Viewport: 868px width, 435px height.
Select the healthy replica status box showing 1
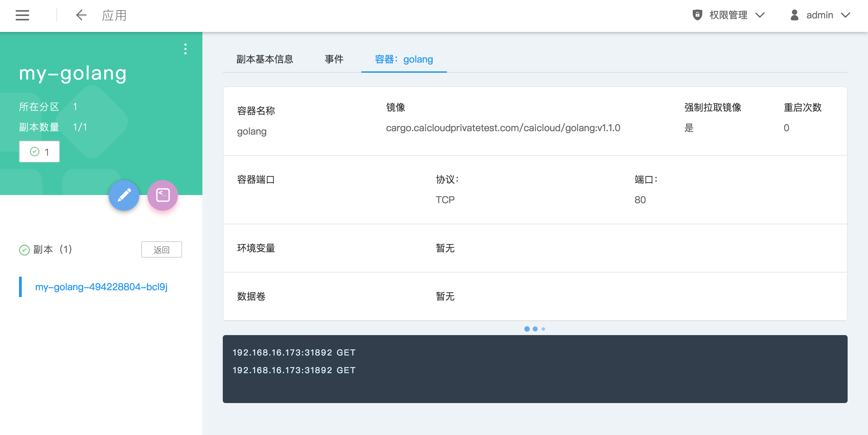[x=39, y=152]
